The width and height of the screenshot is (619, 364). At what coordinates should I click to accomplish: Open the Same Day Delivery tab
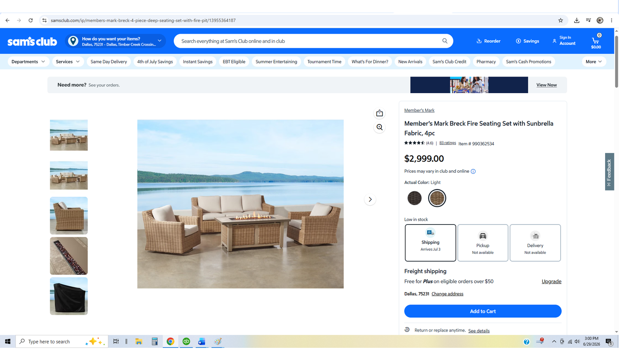(x=109, y=62)
